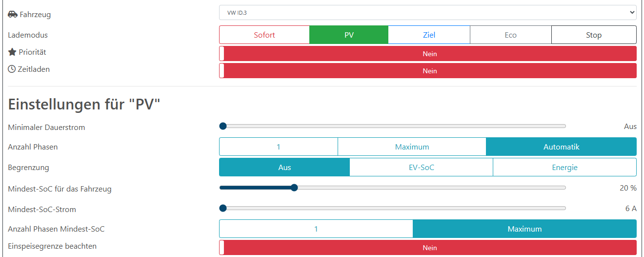The width and height of the screenshot is (644, 257).
Task: Expand the vehicle list using the dropdown arrow
Action: (632, 12)
